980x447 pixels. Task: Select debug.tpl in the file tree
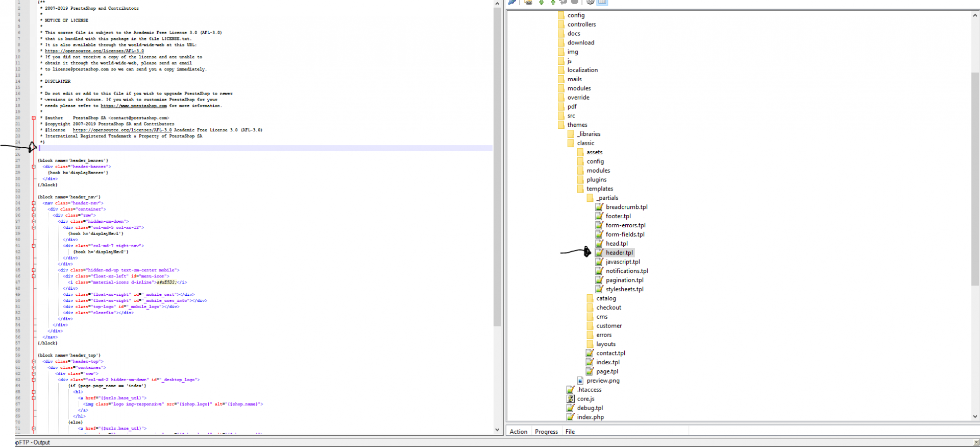click(x=590, y=408)
